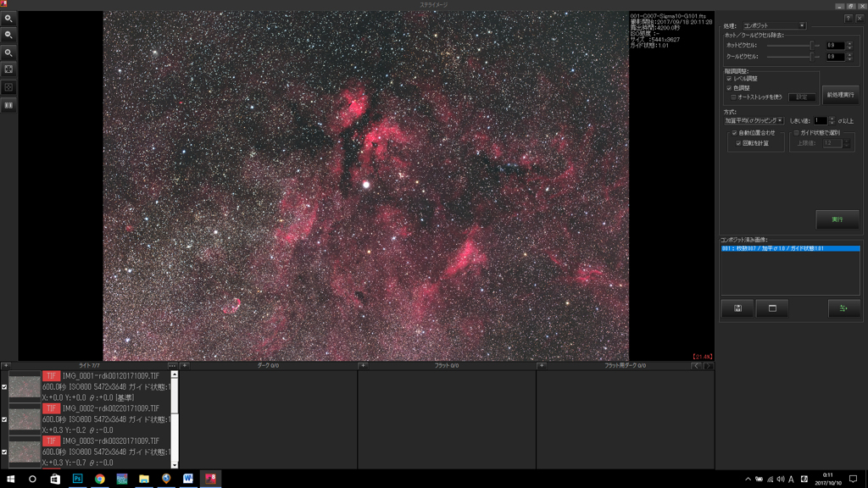Save composite image with floppy disk icon
868x488 pixels.
click(x=737, y=308)
